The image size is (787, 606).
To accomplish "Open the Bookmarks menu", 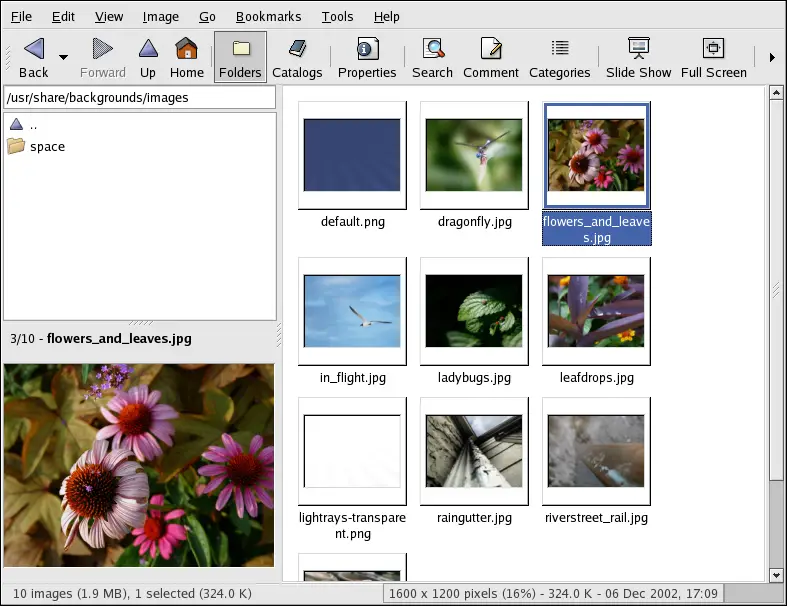I will (268, 16).
